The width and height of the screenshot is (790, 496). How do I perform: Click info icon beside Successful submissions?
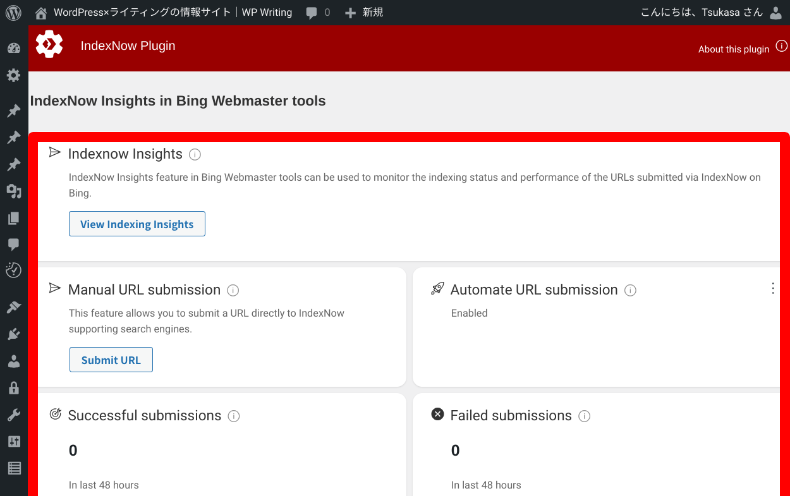234,416
